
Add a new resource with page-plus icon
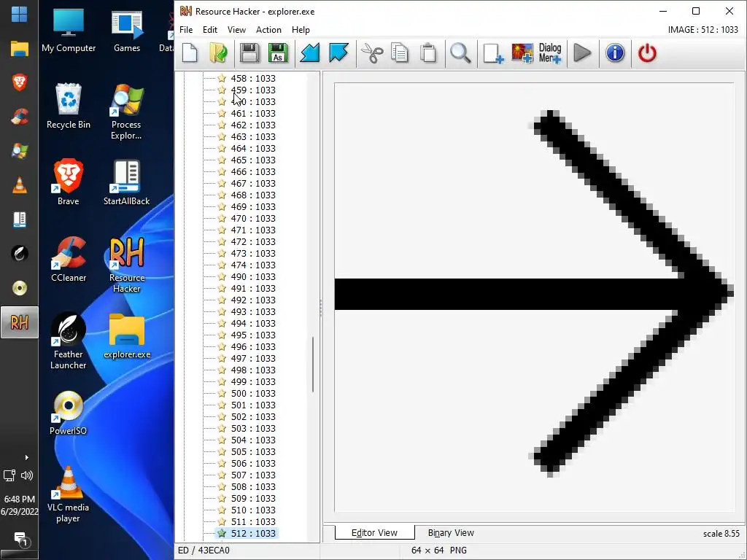(x=493, y=52)
